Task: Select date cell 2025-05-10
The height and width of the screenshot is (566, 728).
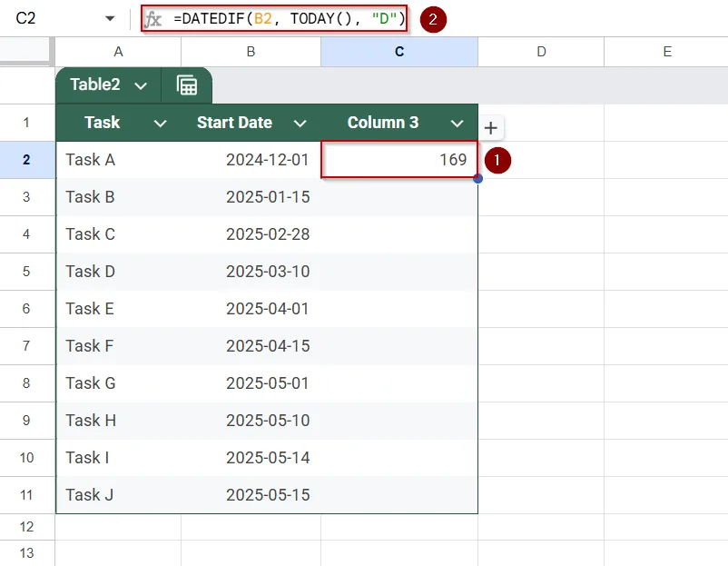Action: [x=251, y=420]
